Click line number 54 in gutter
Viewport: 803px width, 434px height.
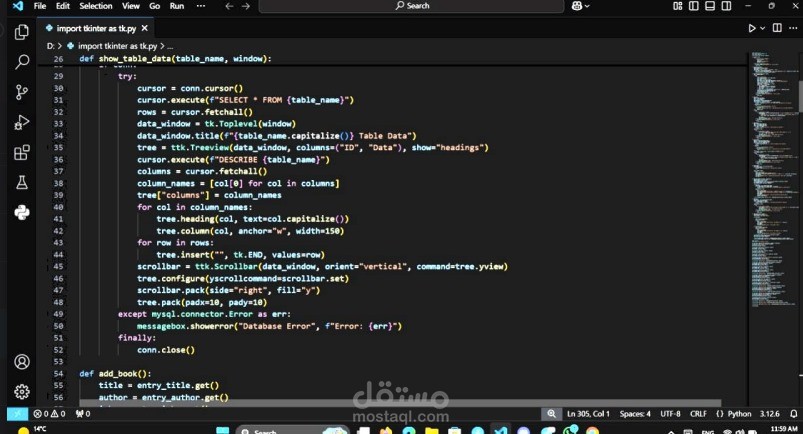(x=58, y=374)
